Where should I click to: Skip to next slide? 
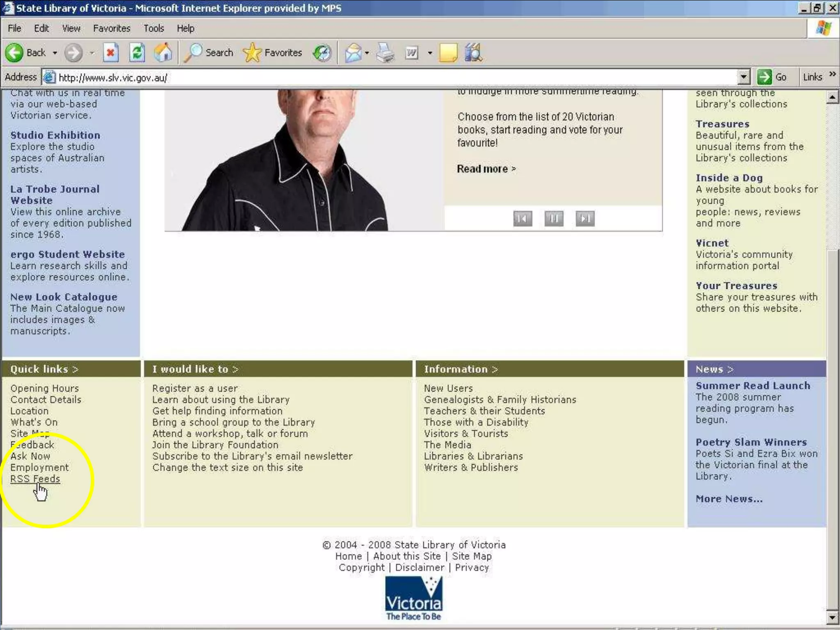pos(585,218)
